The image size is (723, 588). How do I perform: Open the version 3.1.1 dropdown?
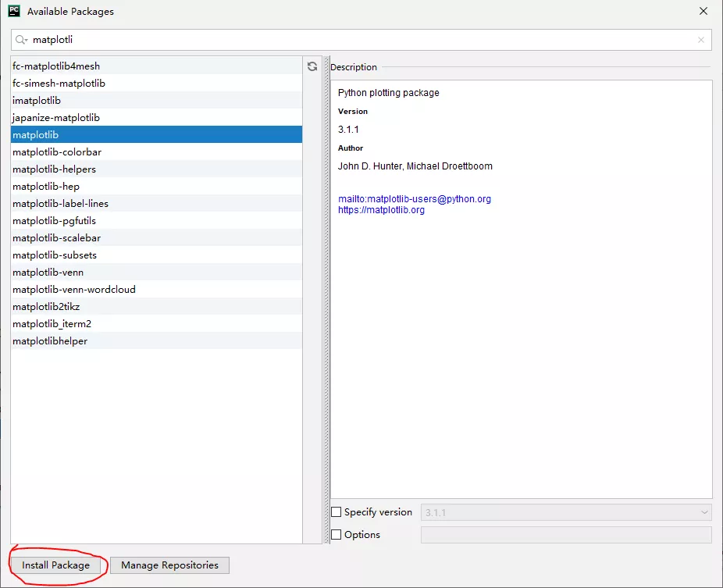[566, 512]
